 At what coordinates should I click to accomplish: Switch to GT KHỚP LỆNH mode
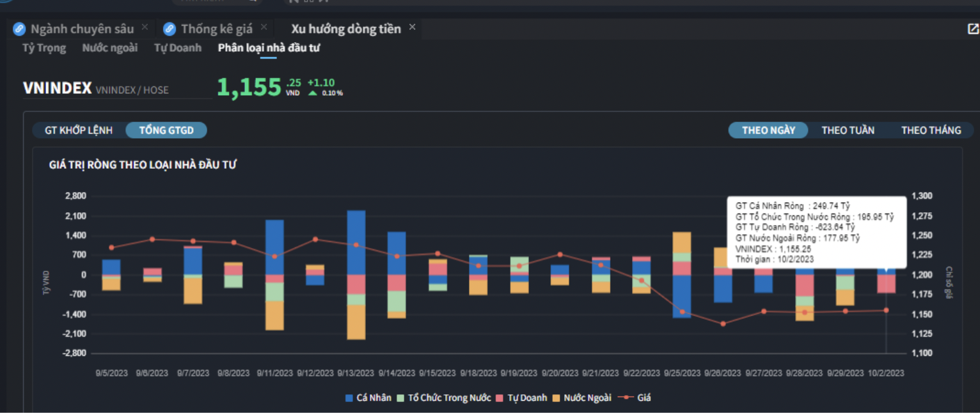[79, 130]
